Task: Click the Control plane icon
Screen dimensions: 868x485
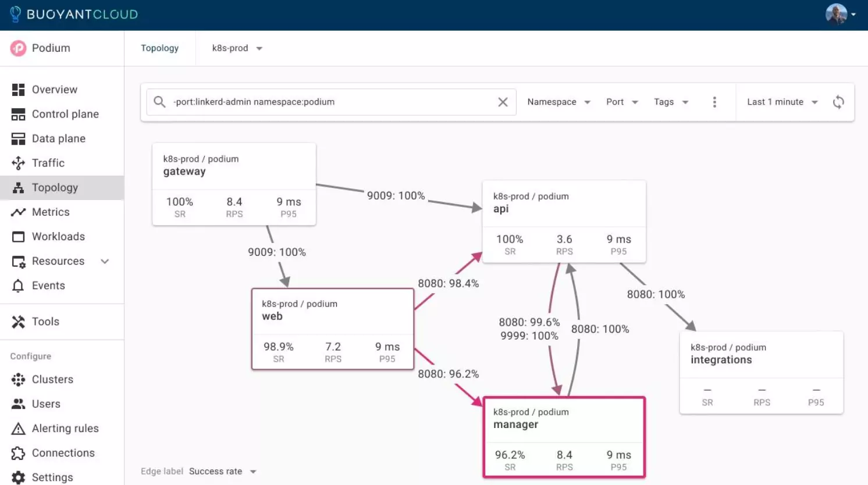Action: click(x=18, y=114)
